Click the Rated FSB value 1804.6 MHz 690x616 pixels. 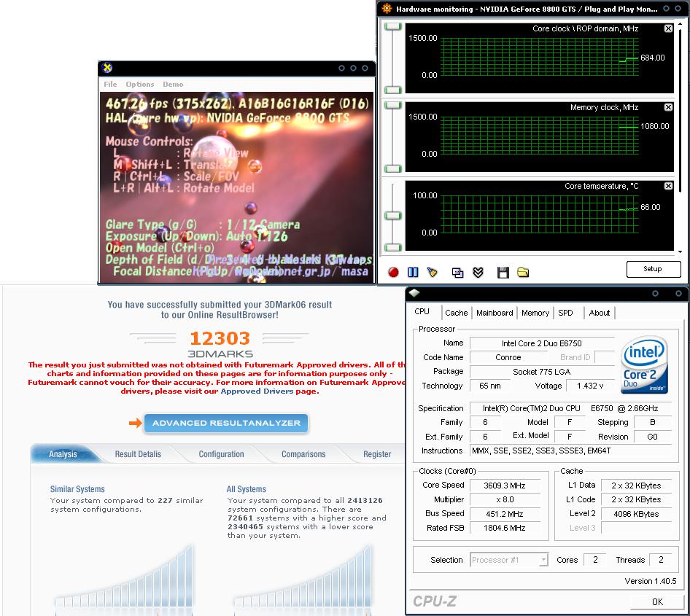click(x=505, y=528)
